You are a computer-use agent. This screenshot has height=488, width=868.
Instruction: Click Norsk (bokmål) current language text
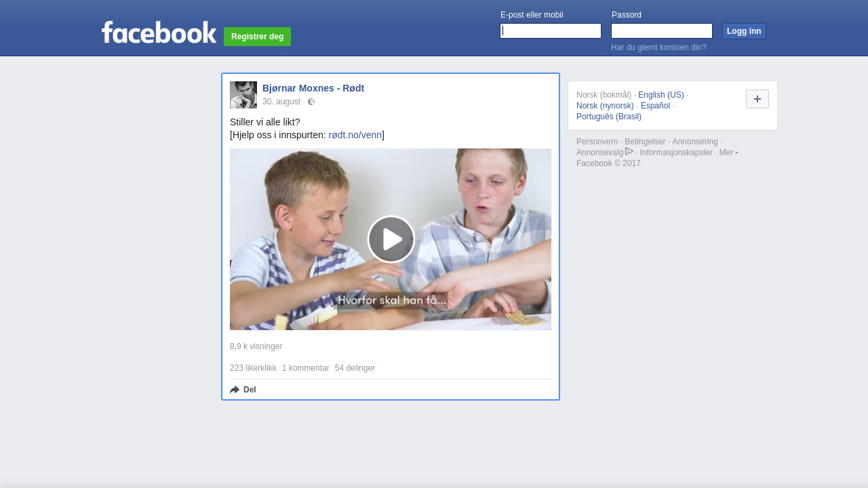(604, 95)
